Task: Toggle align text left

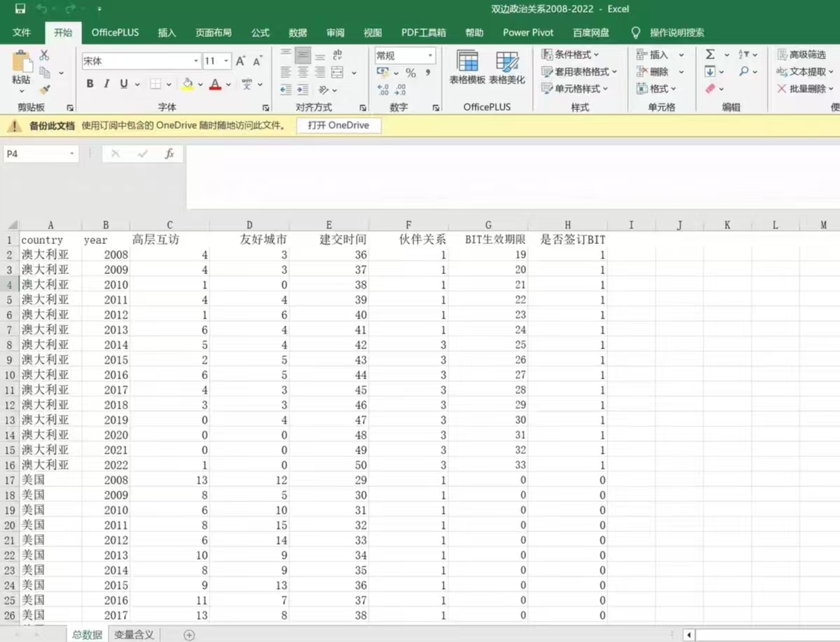Action: (x=286, y=72)
